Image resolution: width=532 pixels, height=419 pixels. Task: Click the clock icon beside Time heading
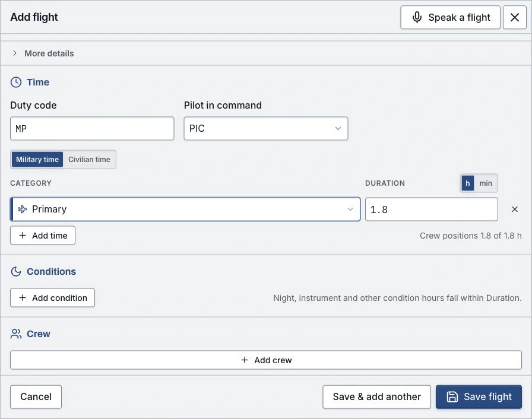[x=16, y=82]
